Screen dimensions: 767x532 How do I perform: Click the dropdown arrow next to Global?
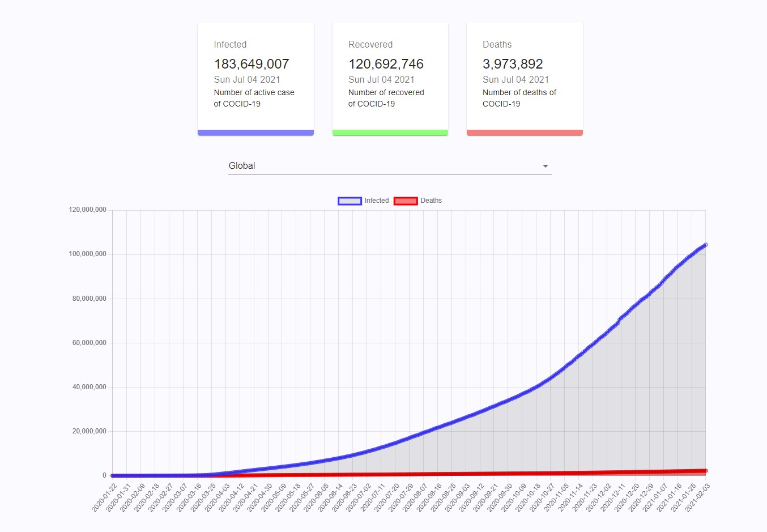546,166
